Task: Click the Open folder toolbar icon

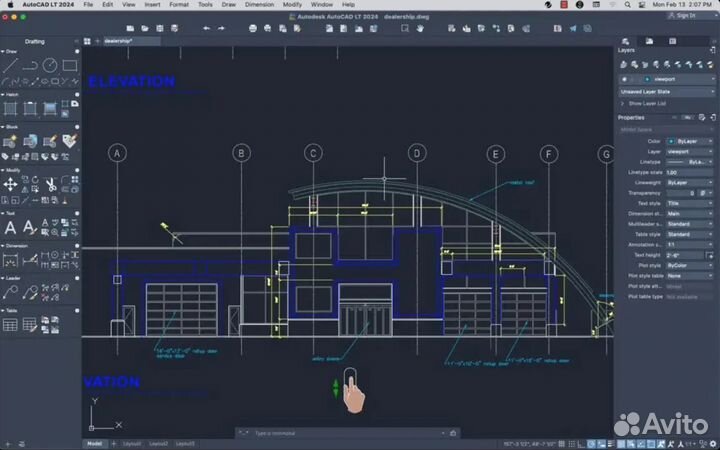Action: tap(145, 28)
